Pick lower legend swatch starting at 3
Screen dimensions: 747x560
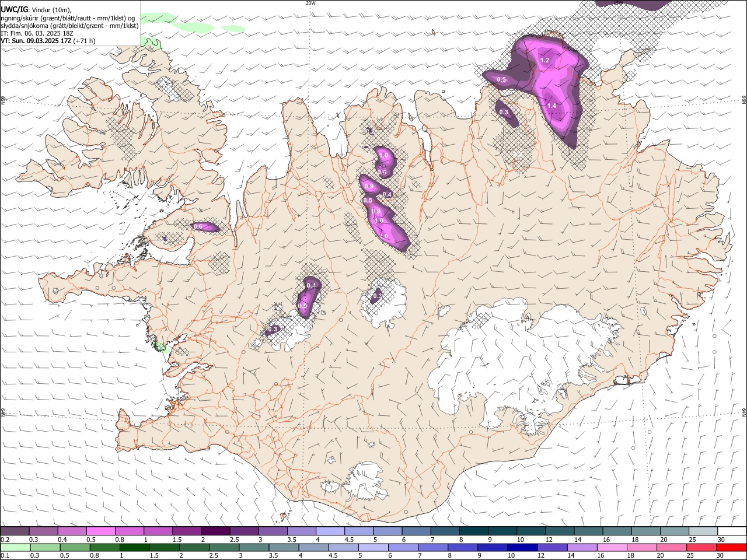[x=254, y=547]
